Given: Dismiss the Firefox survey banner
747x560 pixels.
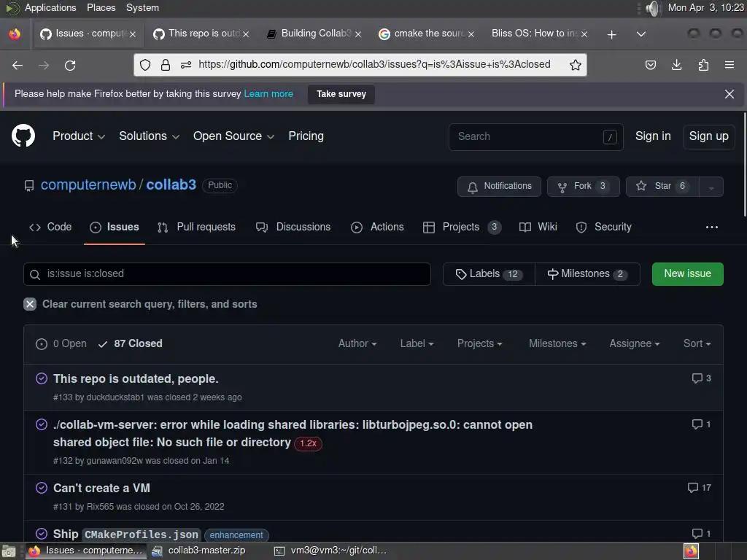Looking at the screenshot, I should pos(729,94).
